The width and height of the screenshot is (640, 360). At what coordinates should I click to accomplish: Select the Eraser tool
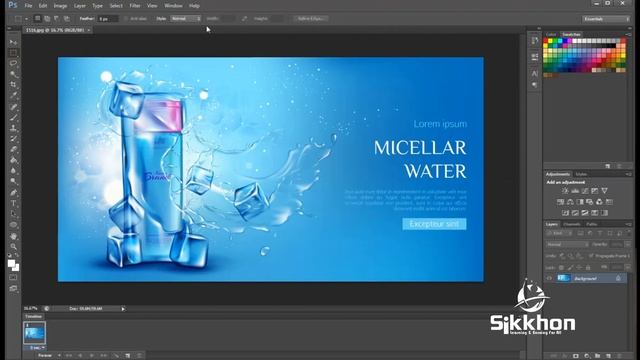[13, 149]
